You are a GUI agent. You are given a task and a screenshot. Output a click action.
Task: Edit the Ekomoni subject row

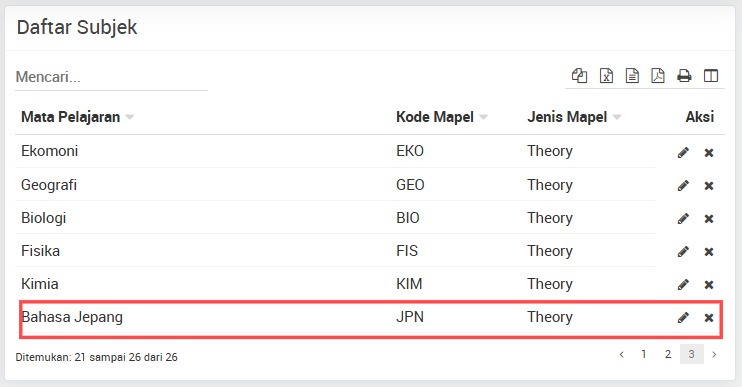[x=683, y=152]
